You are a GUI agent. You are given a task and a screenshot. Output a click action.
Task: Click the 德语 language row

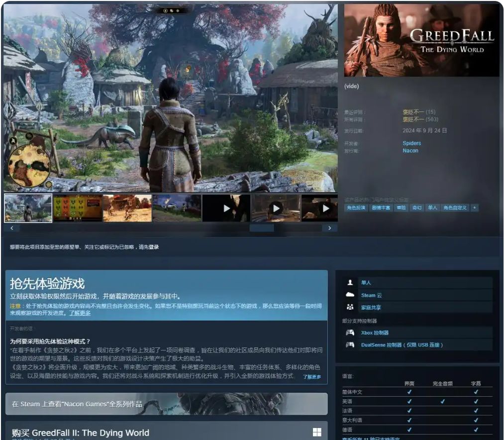click(x=417, y=430)
